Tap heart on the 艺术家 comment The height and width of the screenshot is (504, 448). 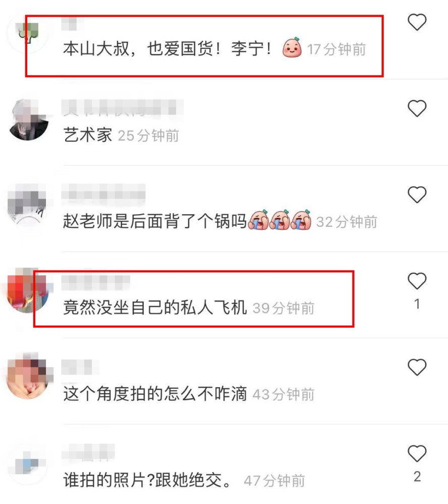[417, 108]
